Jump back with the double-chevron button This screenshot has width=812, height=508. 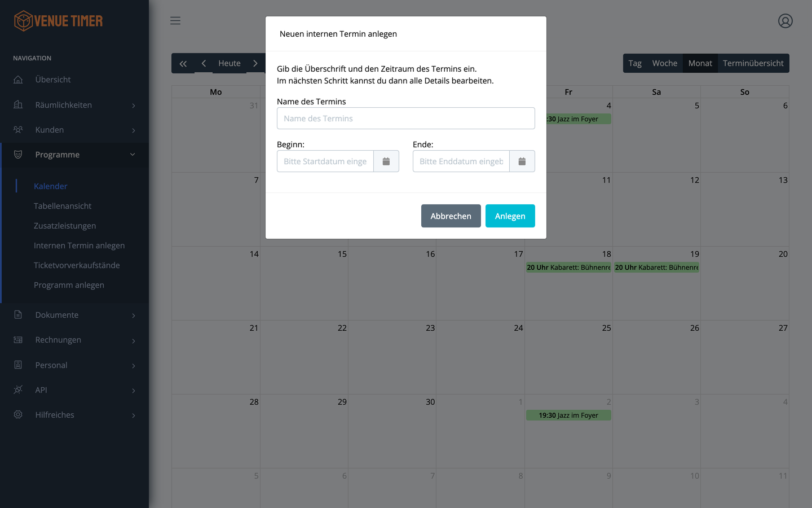[x=183, y=63]
